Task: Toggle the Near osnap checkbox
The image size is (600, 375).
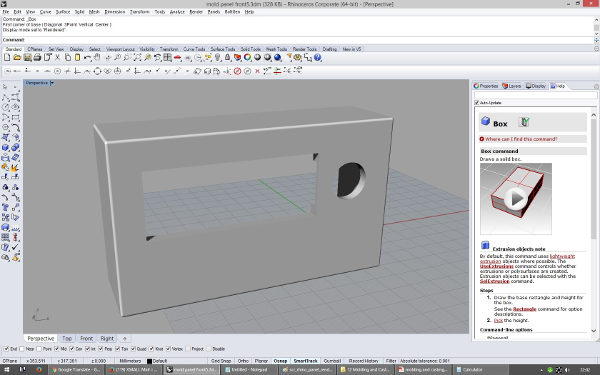Action: pyautogui.click(x=22, y=349)
